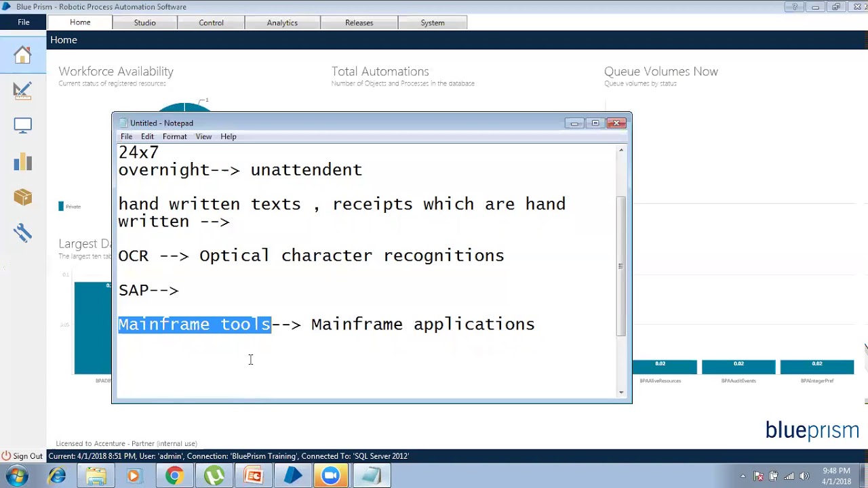868x488 pixels.
Task: Click the Sign Out label
Action: tap(28, 456)
